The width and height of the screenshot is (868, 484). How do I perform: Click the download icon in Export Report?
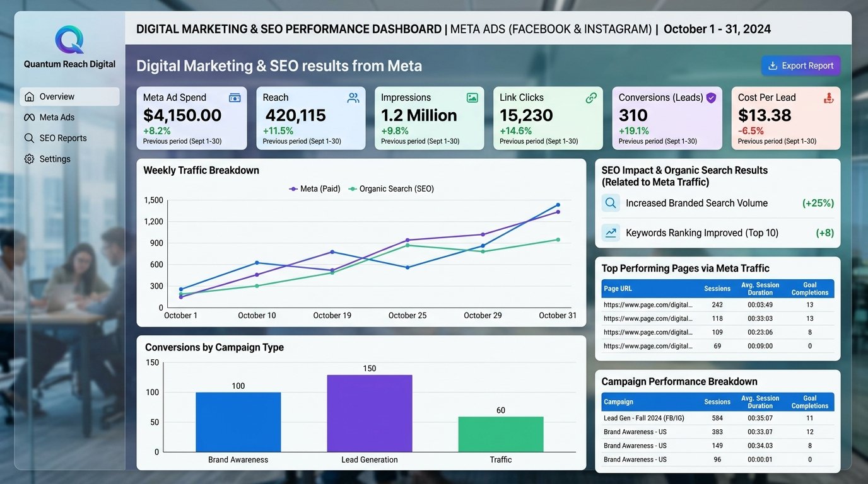coord(772,66)
